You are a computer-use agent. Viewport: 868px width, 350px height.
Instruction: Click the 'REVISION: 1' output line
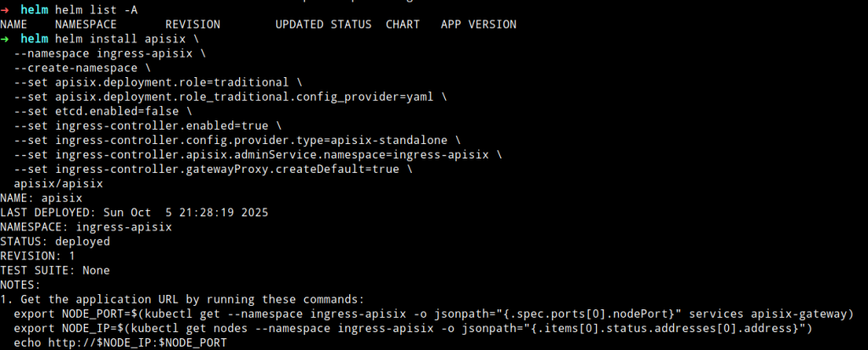pos(37,256)
